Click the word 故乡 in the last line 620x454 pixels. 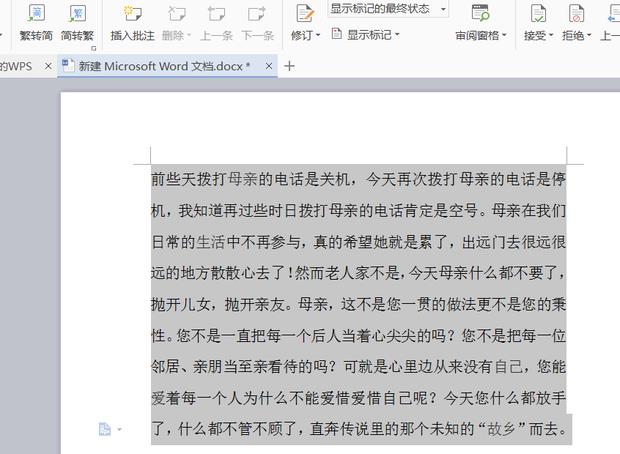click(x=501, y=432)
